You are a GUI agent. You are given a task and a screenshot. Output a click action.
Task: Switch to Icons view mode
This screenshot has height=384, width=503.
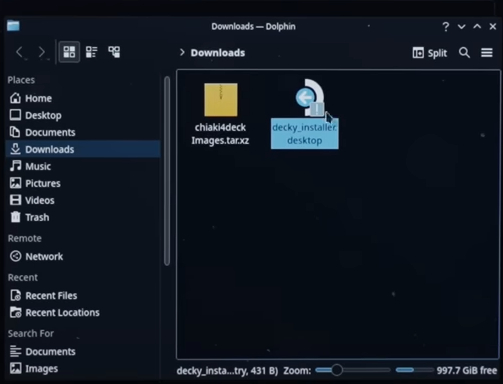69,52
